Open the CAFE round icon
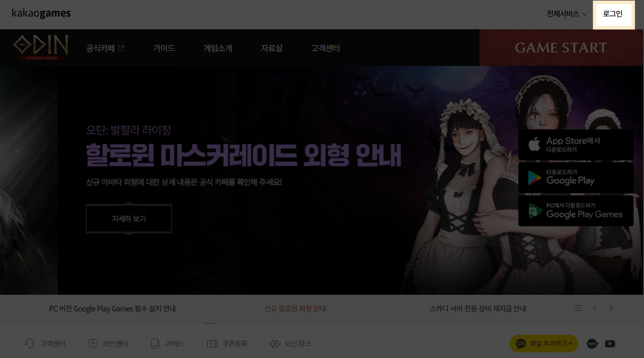Image resolution: width=644 pixels, height=358 pixels. click(592, 343)
